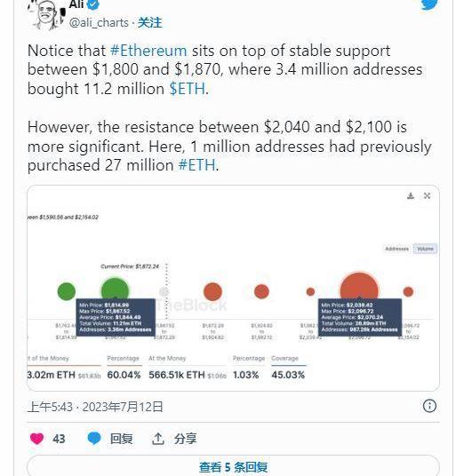Like the tweet with heart icon
The width and height of the screenshot is (464, 476).
click(x=36, y=439)
